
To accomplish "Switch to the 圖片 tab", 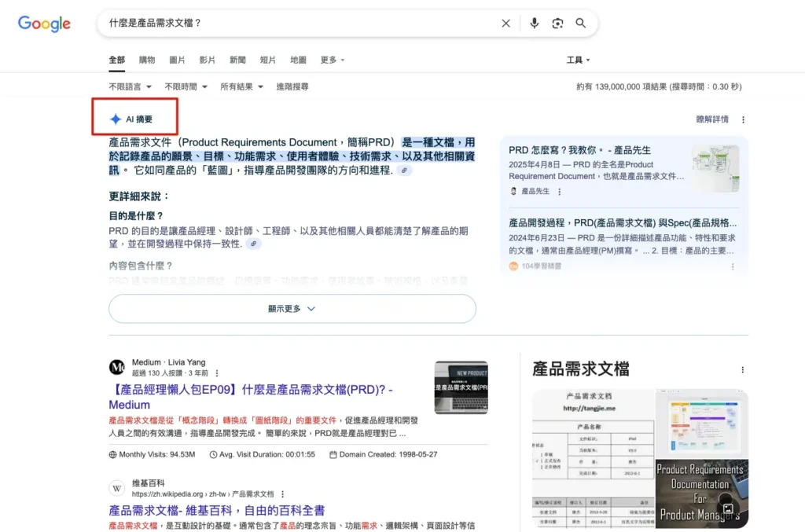I will point(177,60).
